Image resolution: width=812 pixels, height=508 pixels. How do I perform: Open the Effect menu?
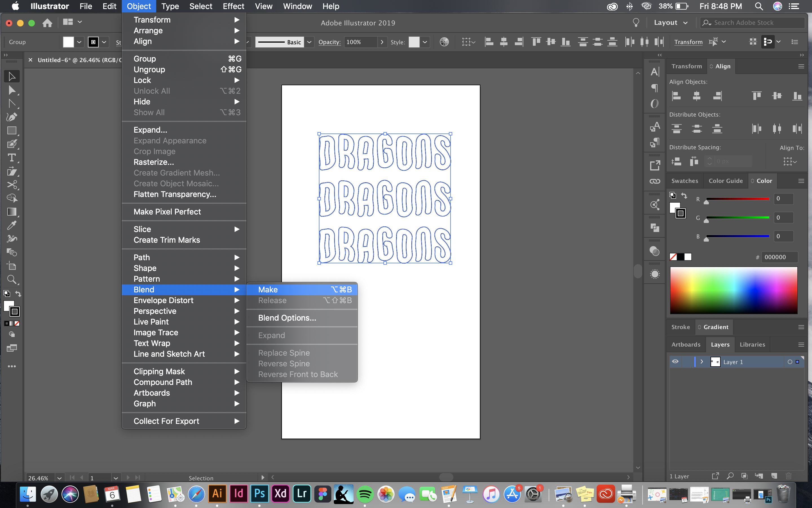[x=233, y=6]
